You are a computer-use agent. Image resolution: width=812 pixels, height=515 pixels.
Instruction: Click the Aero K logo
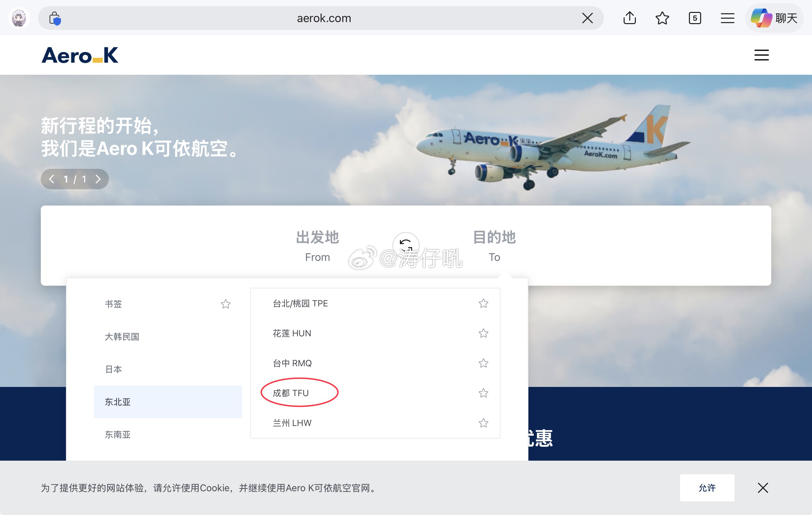(80, 55)
